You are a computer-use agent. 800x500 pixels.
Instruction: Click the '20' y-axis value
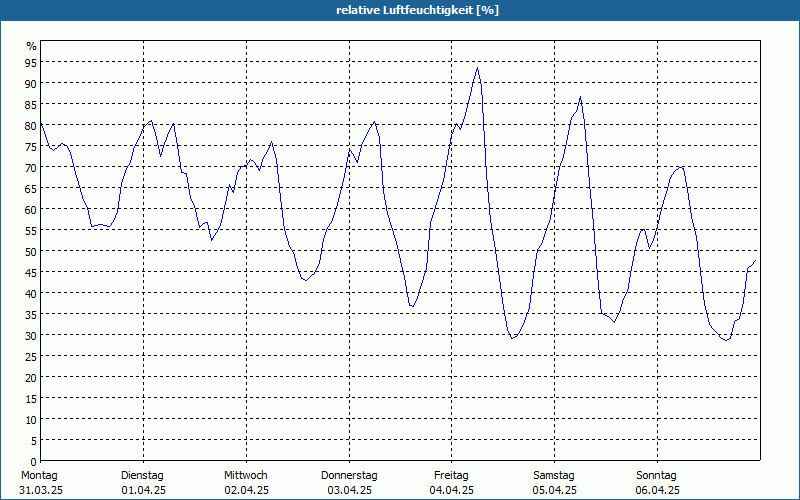tap(31, 378)
